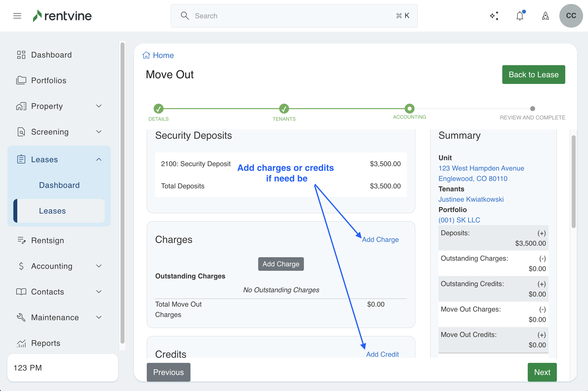Click the rocket launch icon

[x=545, y=16]
